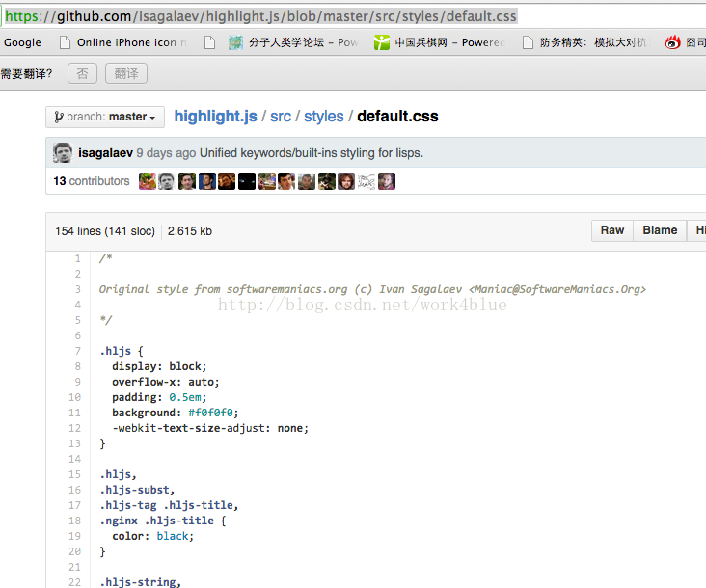Screen dimensions: 706x588
Task: Click the 13 contributors label
Action: point(92,181)
